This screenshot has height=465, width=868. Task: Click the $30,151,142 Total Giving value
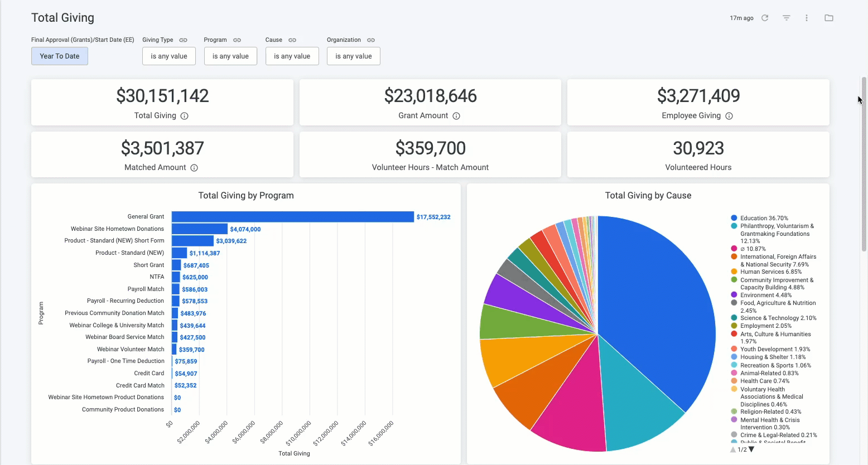pos(162,96)
